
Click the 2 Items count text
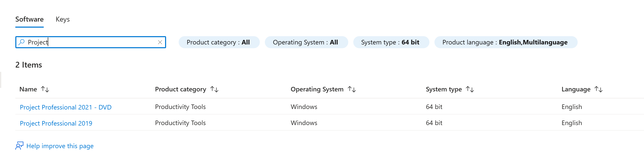click(29, 65)
